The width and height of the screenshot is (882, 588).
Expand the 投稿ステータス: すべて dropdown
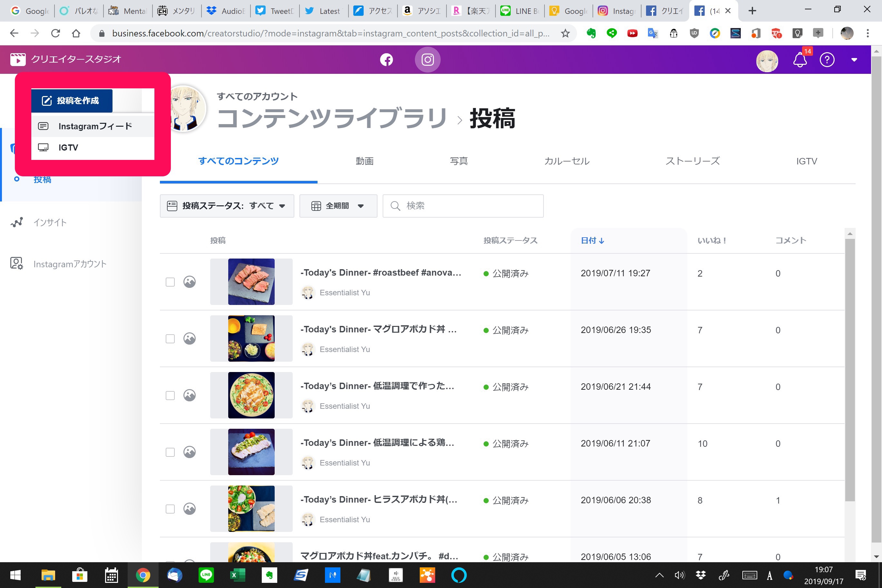click(x=227, y=206)
